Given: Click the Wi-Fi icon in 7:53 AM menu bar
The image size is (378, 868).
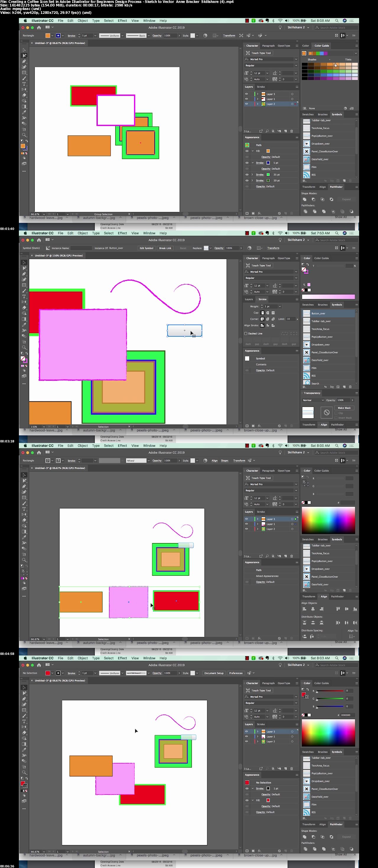Looking at the screenshot, I should tap(280, 233).
